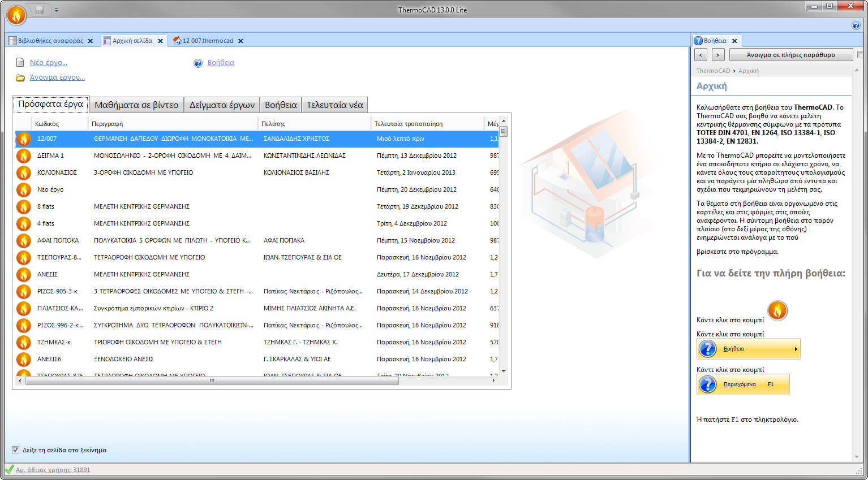Click the flame icon beside the 8 flats project
The height and width of the screenshot is (480, 868).
tap(23, 206)
